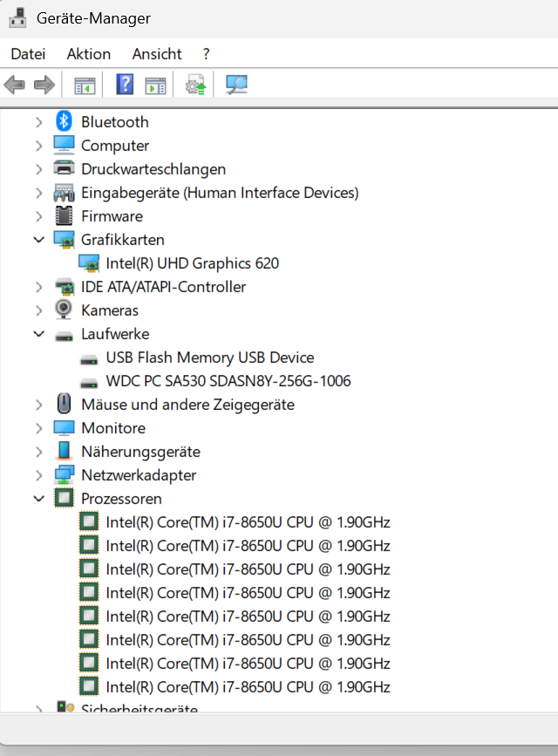Expand the Bluetooth node
This screenshot has height=756, width=558.
click(38, 122)
